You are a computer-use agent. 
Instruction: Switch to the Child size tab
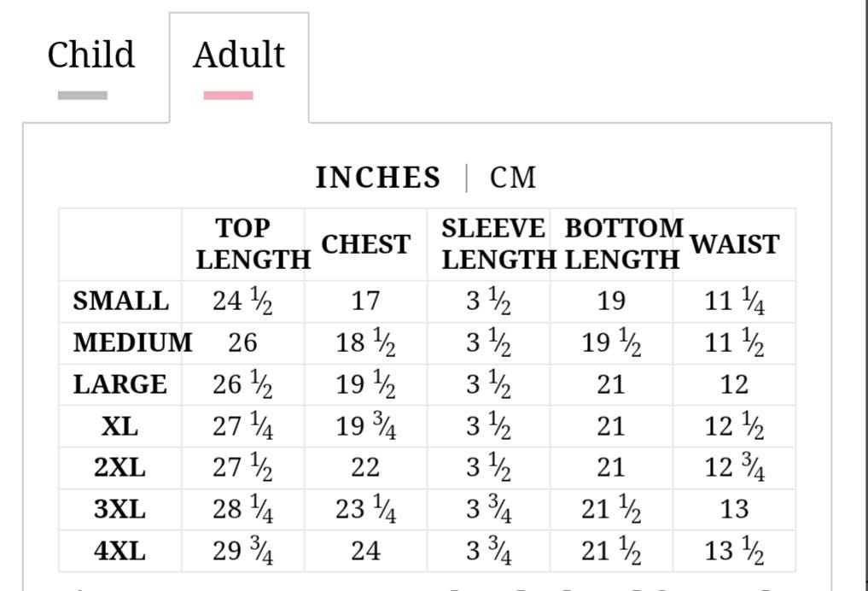coord(91,55)
